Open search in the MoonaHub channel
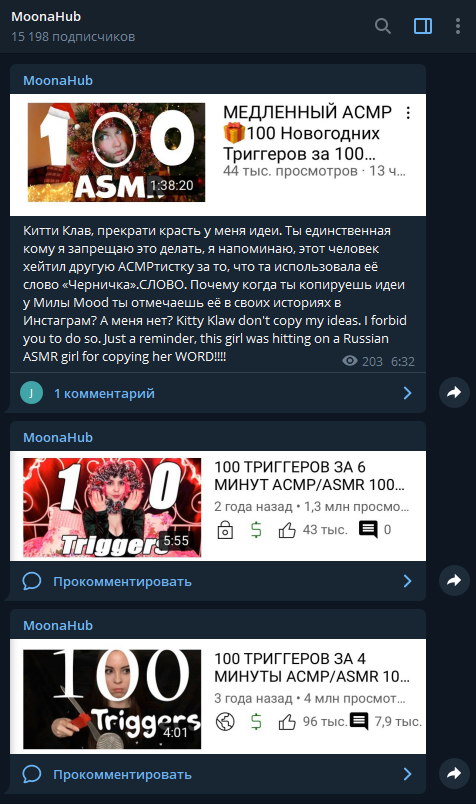The height and width of the screenshot is (804, 476). (383, 26)
